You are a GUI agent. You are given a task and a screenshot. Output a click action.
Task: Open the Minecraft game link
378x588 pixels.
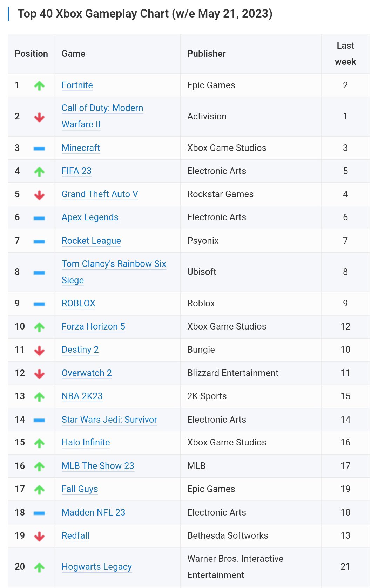pyautogui.click(x=81, y=148)
